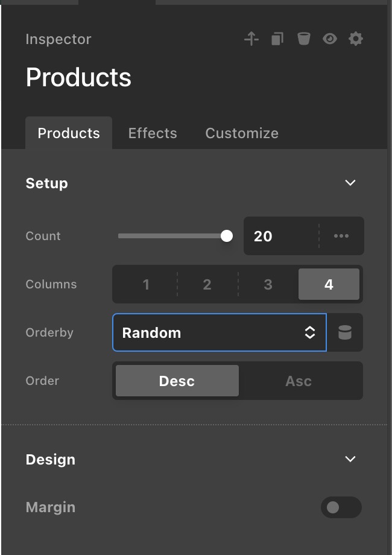This screenshot has width=392, height=555.
Task: Click the dynamic content icon beside Orderby
Action: point(345,332)
